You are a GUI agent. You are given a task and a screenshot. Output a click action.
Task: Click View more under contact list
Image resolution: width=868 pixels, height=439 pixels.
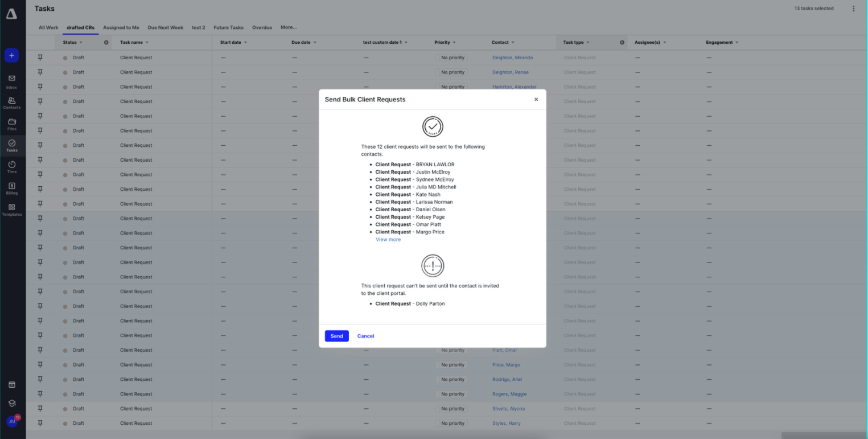[388, 240]
